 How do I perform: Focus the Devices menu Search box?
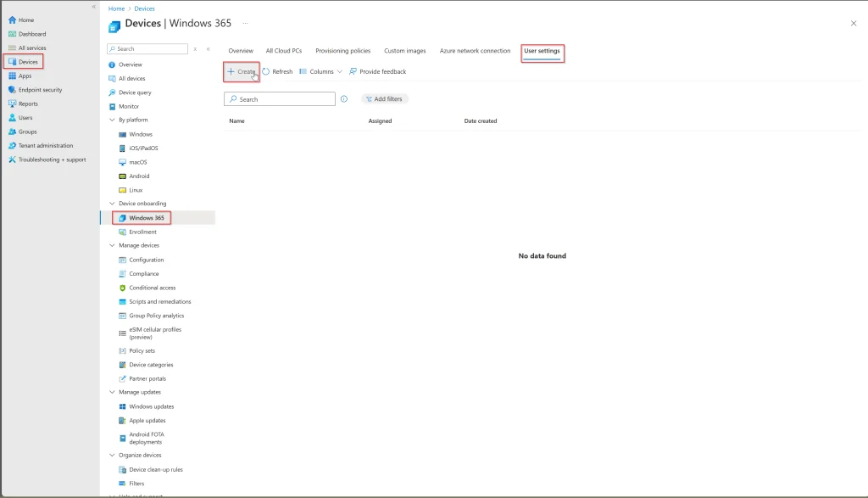147,48
